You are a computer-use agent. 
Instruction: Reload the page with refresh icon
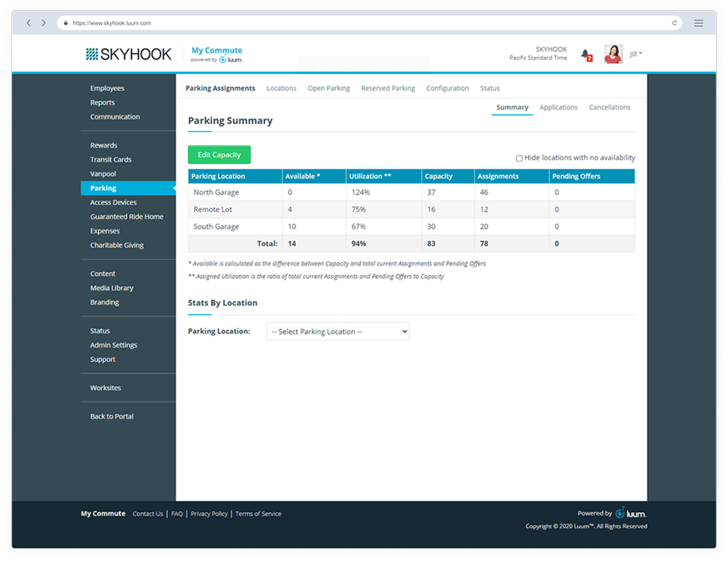[674, 23]
